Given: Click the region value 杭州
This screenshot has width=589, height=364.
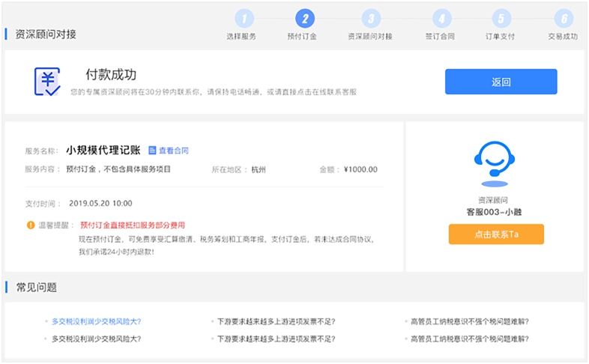Looking at the screenshot, I should tap(259, 169).
